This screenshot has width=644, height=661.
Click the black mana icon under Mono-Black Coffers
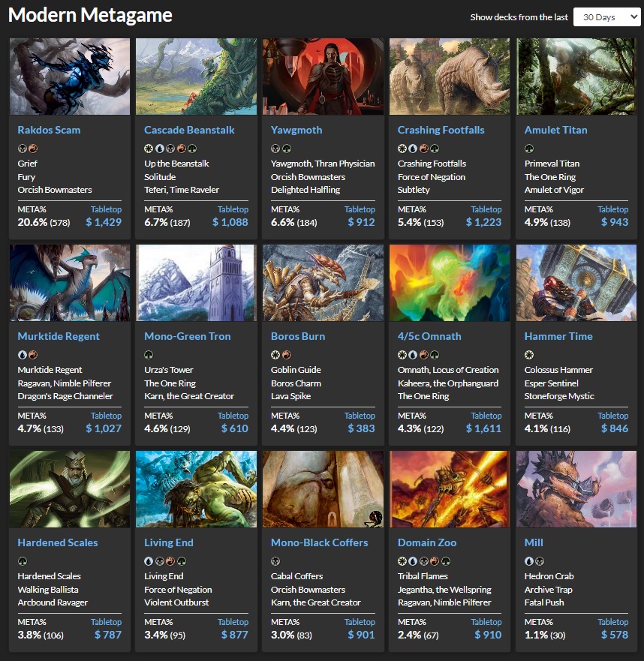click(x=275, y=561)
